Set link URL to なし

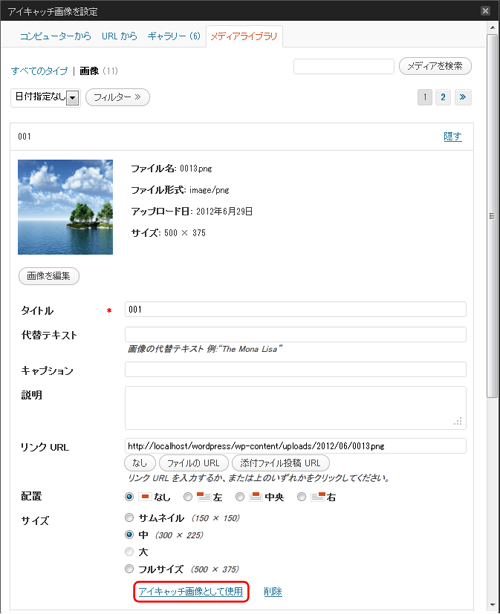[140, 463]
